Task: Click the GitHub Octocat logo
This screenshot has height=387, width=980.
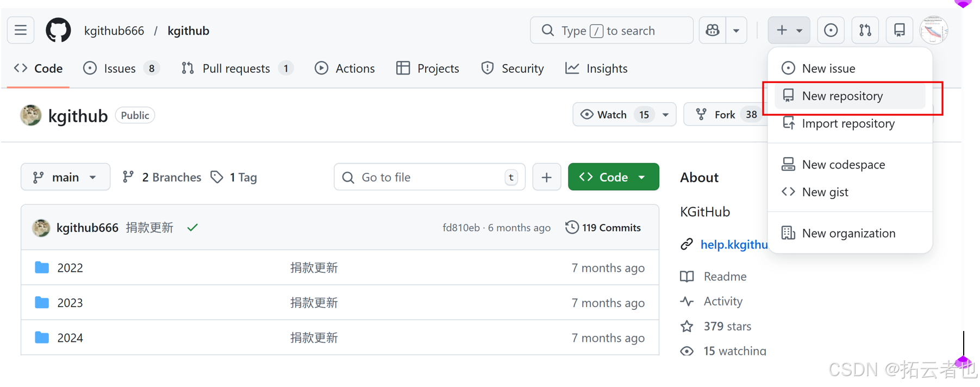Action: pos(58,30)
